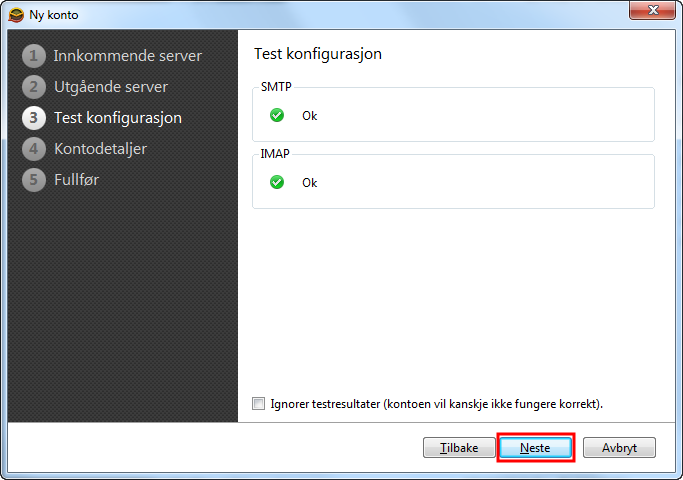Viewport: 683px width, 480px height.
Task: Select the Fullfør step label
Action: coord(76,179)
